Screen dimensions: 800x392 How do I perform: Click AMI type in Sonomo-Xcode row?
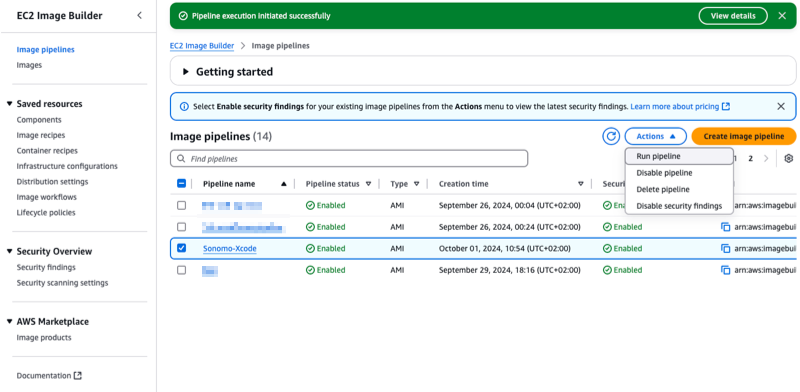coord(397,249)
